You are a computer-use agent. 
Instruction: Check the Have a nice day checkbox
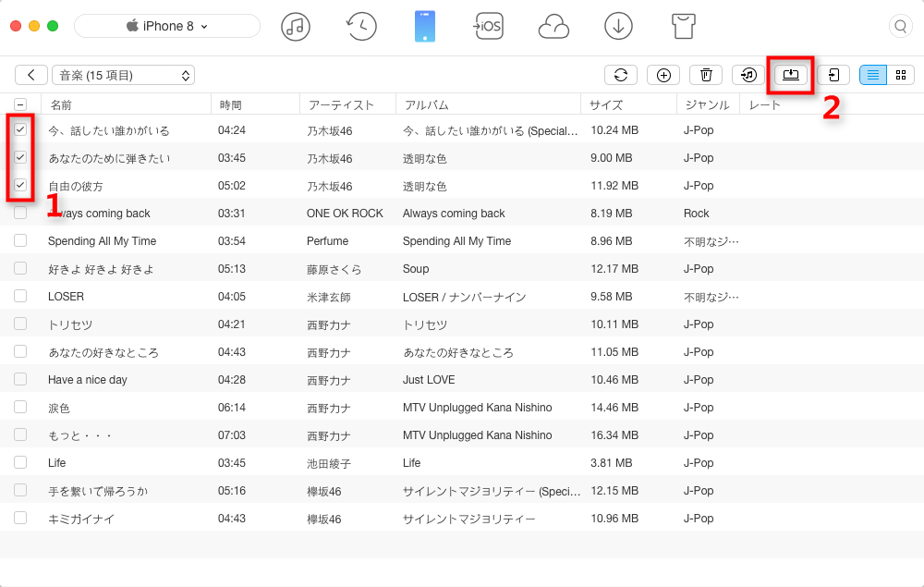(20, 379)
